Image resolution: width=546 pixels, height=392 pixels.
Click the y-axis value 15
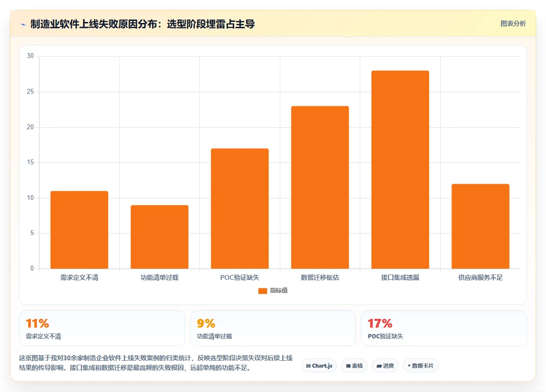click(x=30, y=162)
